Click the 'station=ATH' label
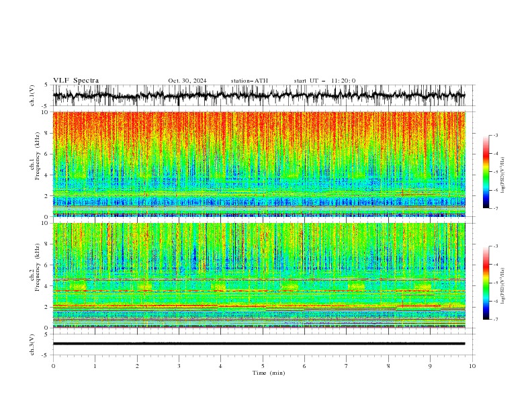 pos(249,81)
